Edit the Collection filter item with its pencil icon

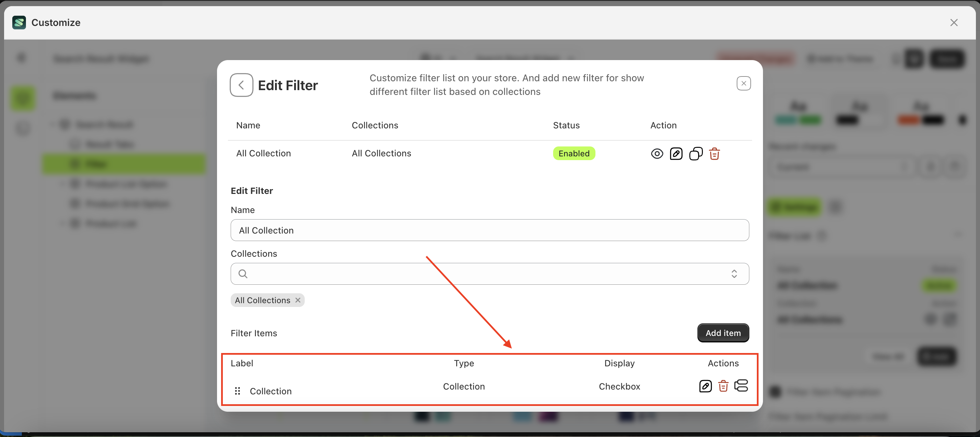coord(705,386)
